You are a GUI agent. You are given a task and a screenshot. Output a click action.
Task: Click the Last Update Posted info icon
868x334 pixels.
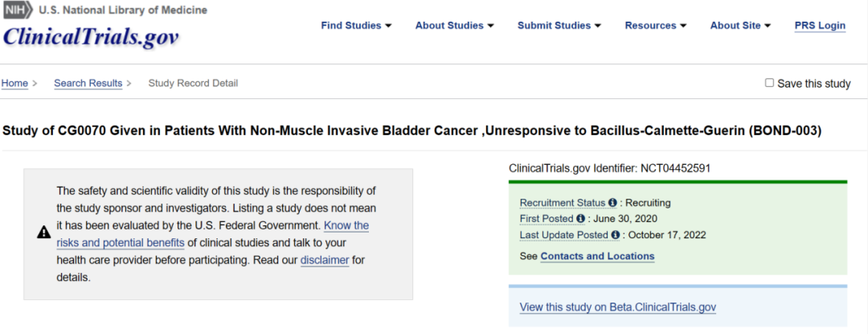click(616, 235)
